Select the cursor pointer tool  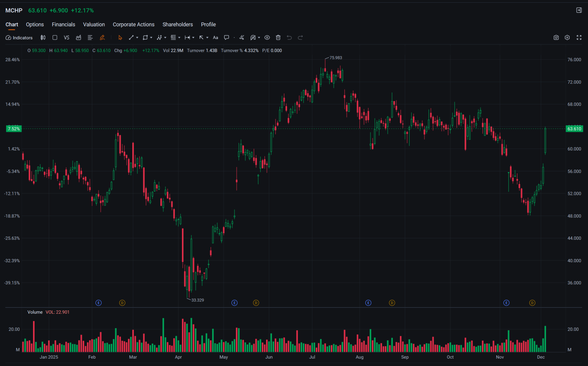pos(120,37)
